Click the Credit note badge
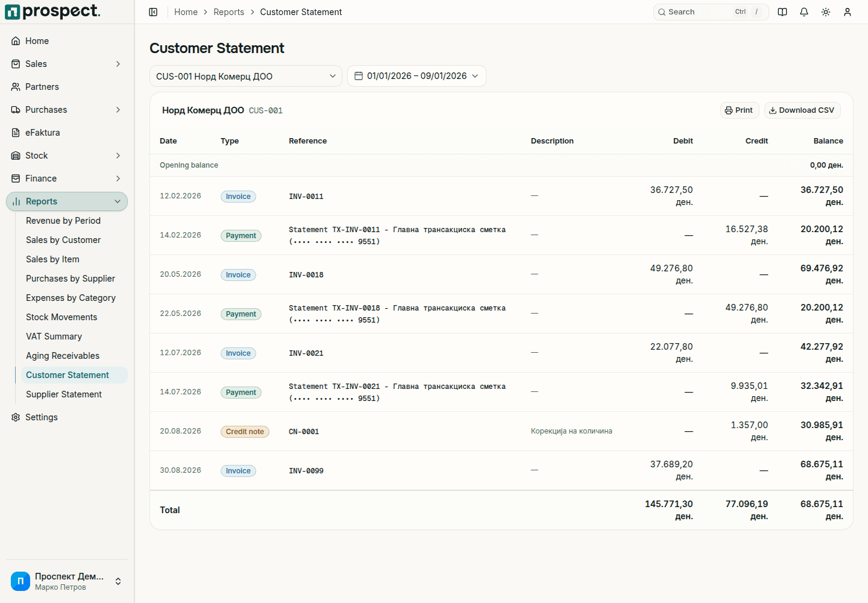 pyautogui.click(x=245, y=432)
